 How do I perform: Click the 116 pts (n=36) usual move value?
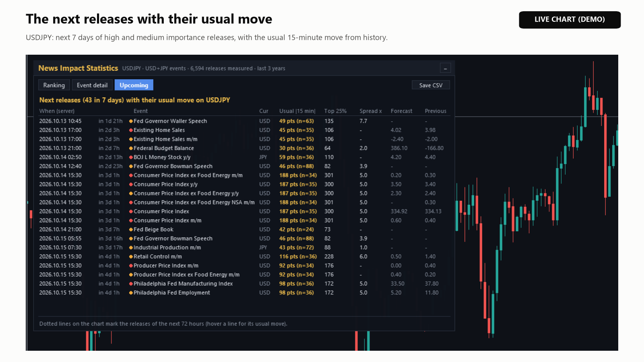point(298,257)
